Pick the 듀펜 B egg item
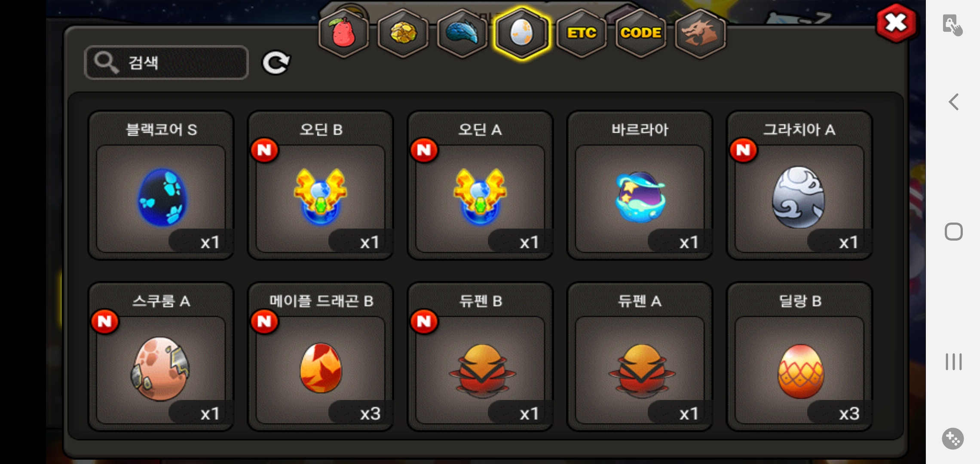This screenshot has height=464, width=980. point(480,357)
